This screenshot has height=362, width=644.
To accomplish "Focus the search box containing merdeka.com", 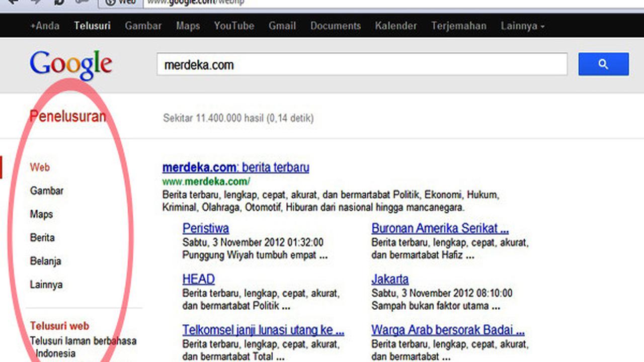I will click(362, 64).
